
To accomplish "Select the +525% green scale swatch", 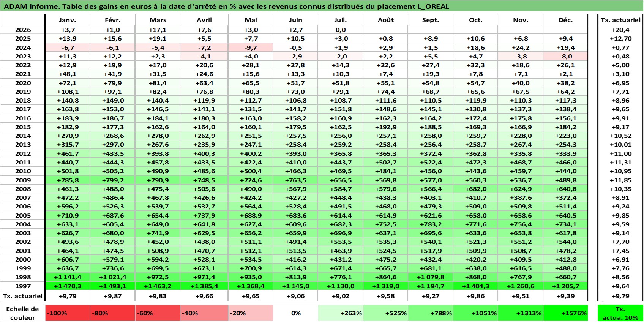I will click(x=386, y=313).
